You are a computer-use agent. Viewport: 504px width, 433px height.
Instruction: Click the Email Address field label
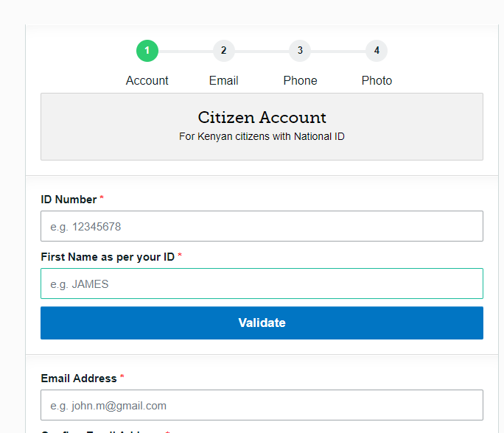pyautogui.click(x=79, y=379)
